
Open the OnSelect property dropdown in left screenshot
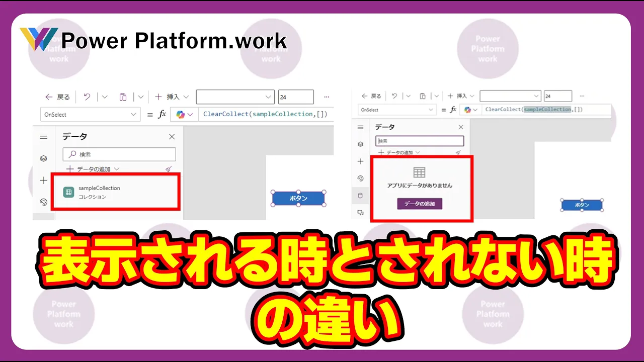(x=90, y=115)
